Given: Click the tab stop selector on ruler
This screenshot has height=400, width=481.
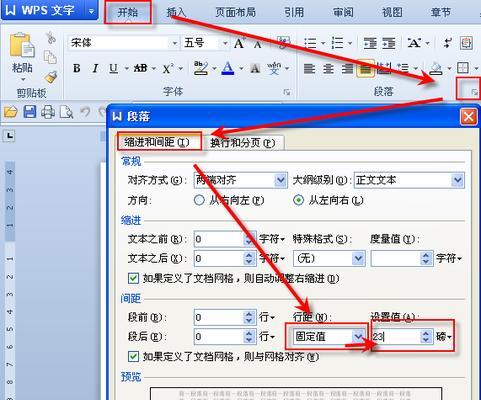Looking at the screenshot, I should click(10, 136).
